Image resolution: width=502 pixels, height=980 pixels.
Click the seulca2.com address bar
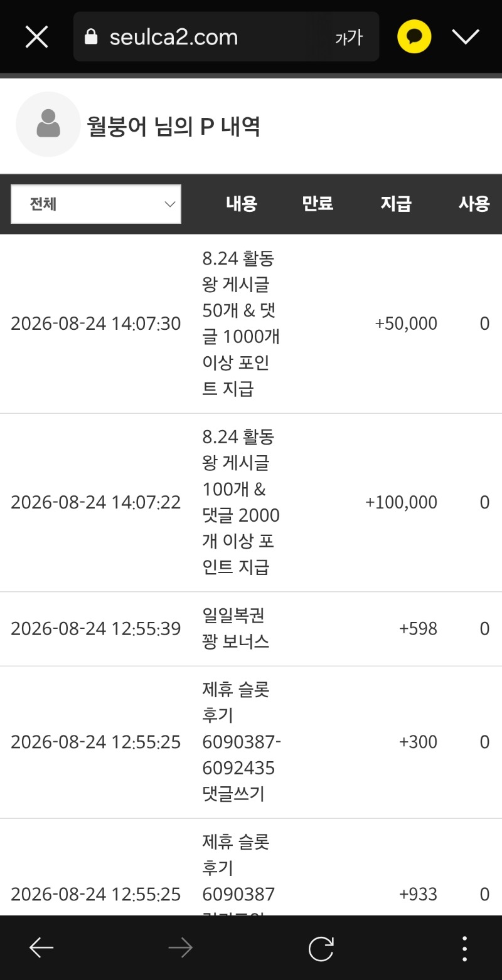[x=226, y=36]
